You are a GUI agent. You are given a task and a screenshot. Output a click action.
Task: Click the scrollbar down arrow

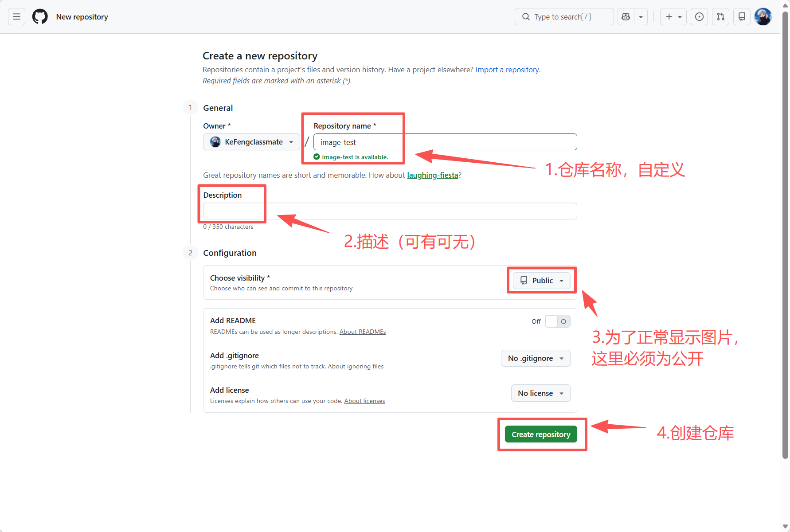click(785, 527)
